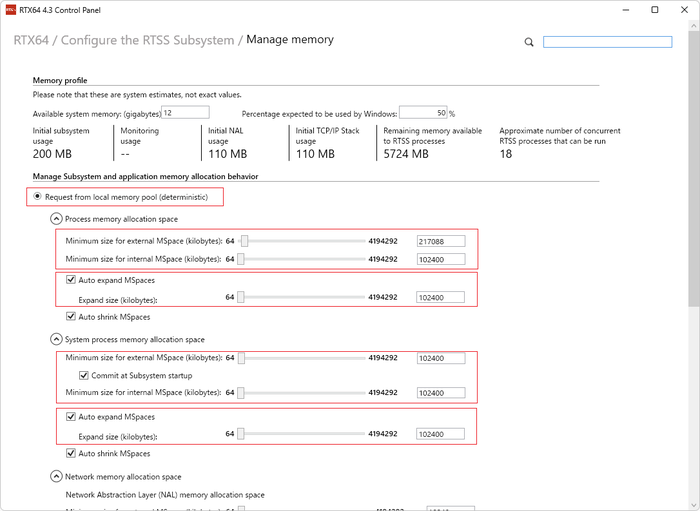The width and height of the screenshot is (700, 511).
Task: Toggle process Auto expand MSpaces checkbox
Action: click(71, 280)
